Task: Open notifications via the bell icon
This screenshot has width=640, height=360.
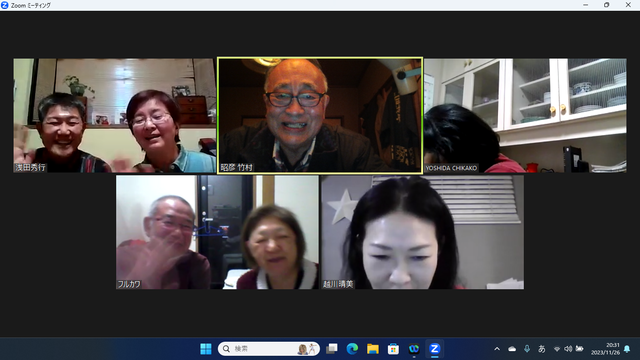Action: 627,349
